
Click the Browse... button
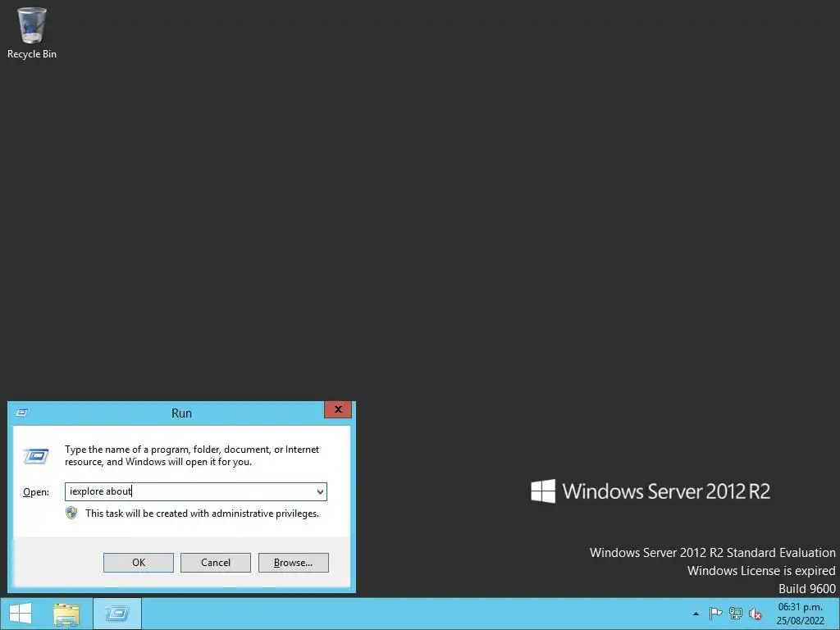pyautogui.click(x=293, y=563)
